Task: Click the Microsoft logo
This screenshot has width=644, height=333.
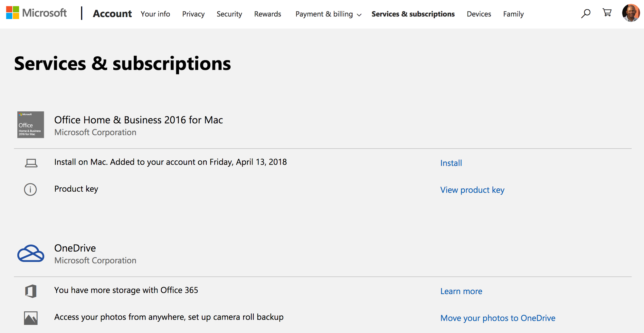Action: [x=36, y=13]
